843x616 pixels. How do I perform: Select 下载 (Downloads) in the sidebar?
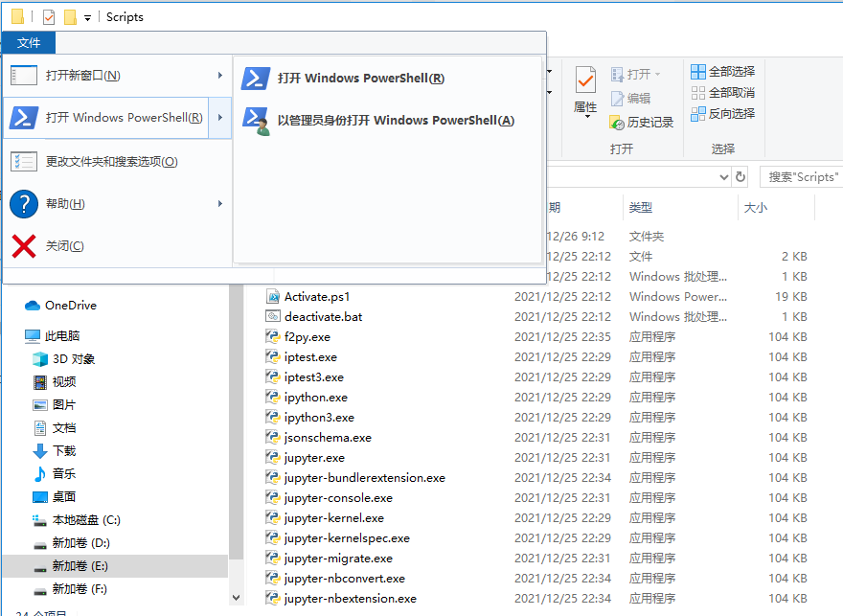point(63,450)
